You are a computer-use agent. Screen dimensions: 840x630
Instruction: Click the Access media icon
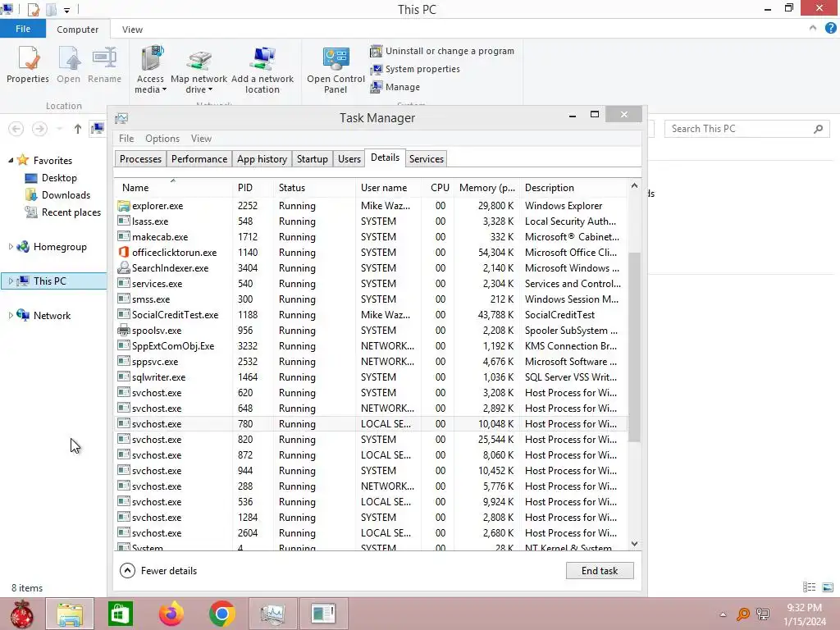(x=152, y=59)
